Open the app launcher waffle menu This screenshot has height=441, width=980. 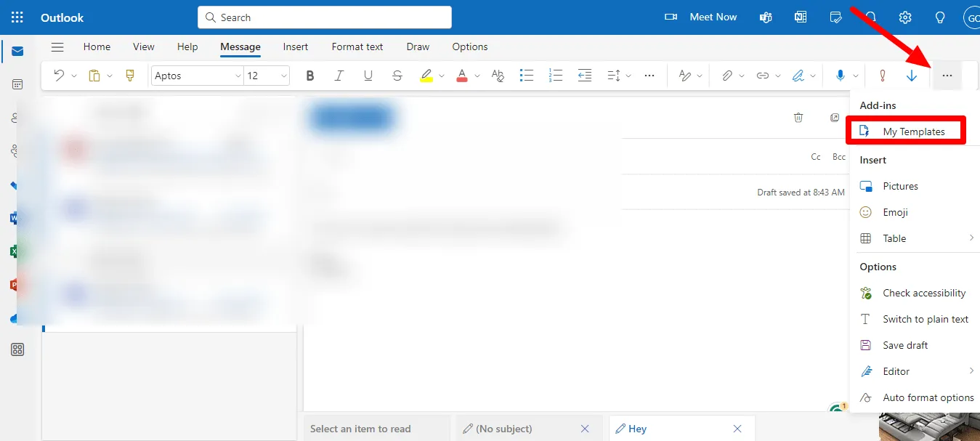point(17,17)
